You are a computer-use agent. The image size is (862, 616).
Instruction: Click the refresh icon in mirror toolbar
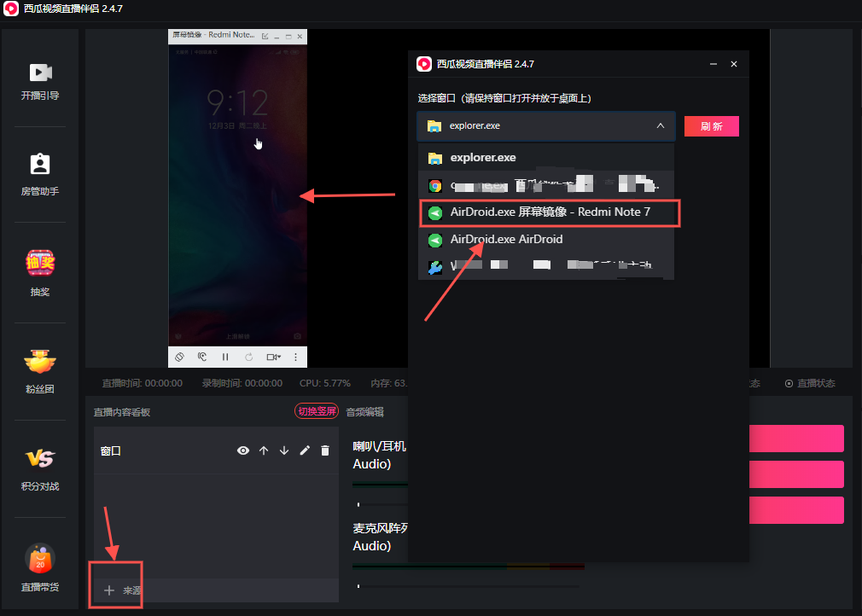point(249,357)
